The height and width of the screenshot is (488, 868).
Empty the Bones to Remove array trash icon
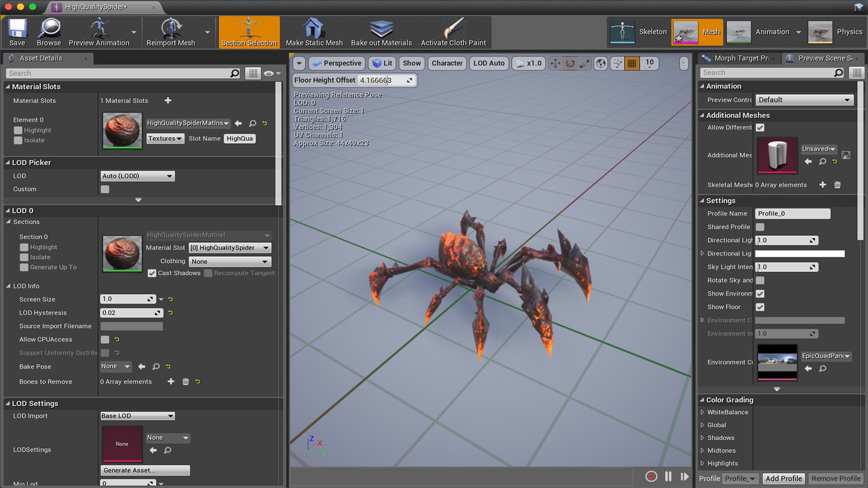[186, 382]
